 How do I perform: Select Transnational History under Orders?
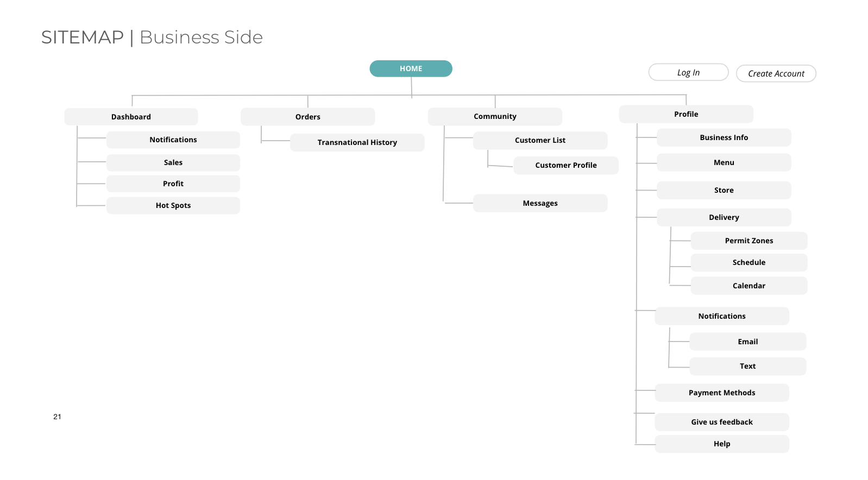coord(357,142)
